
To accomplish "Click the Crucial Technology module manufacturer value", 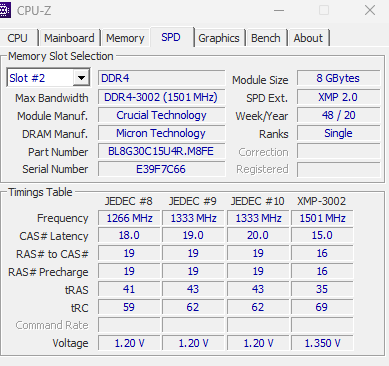I will coord(161,115).
